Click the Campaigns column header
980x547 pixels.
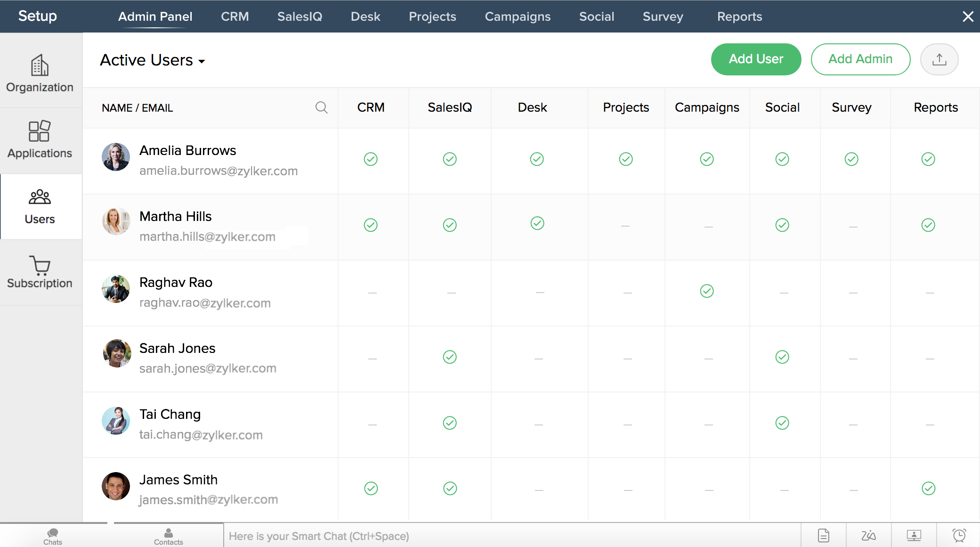[x=707, y=107]
